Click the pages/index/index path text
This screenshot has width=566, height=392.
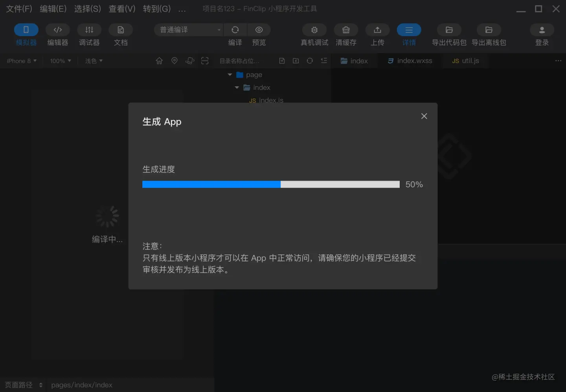pyautogui.click(x=82, y=385)
